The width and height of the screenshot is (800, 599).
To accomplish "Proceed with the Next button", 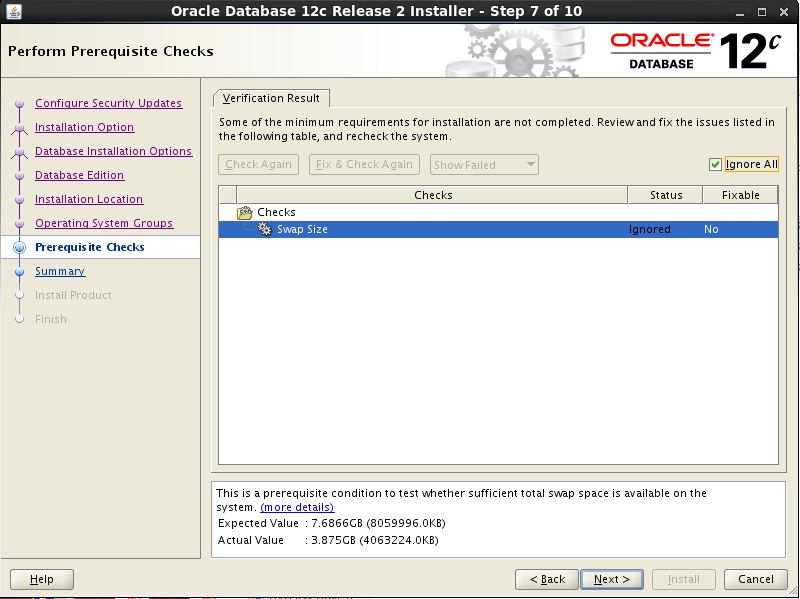I will (612, 579).
